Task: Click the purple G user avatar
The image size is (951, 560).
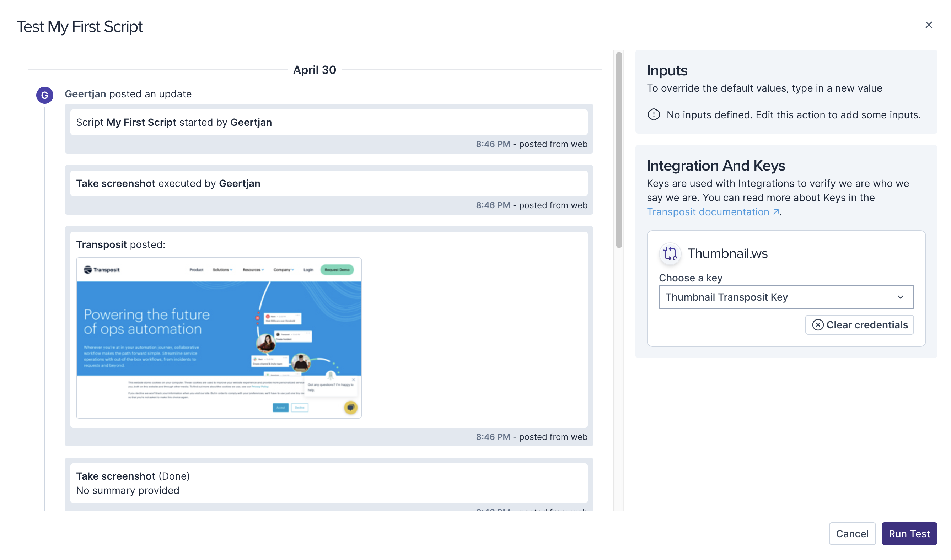Action: point(44,95)
